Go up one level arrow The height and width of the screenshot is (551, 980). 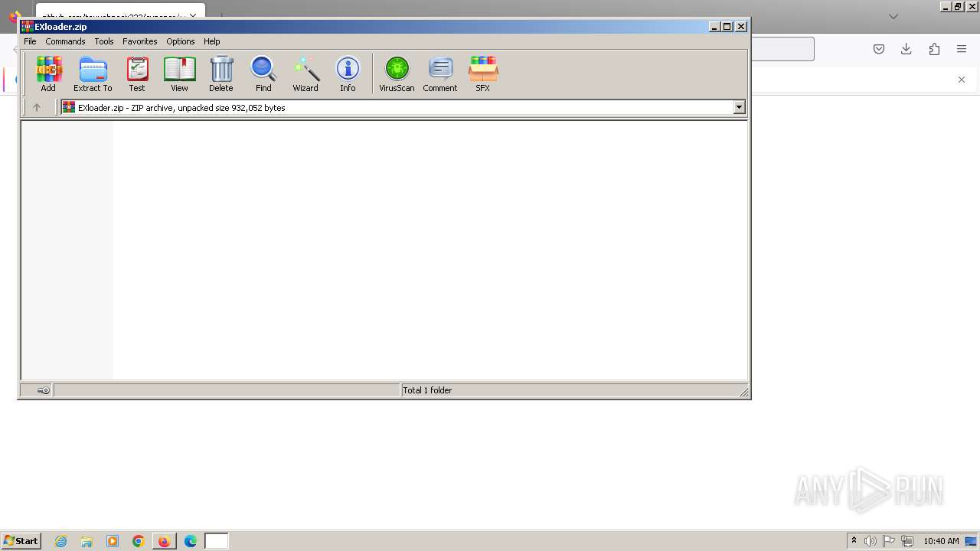pyautogui.click(x=36, y=108)
